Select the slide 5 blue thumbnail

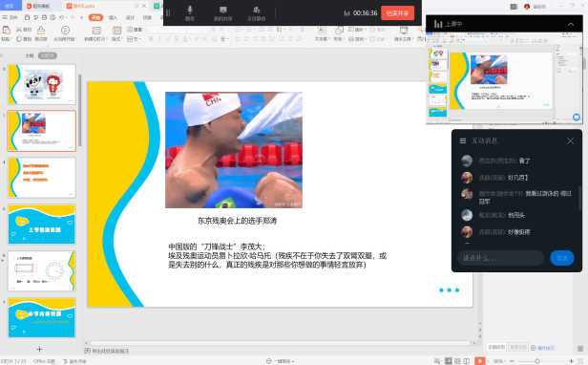tap(42, 225)
